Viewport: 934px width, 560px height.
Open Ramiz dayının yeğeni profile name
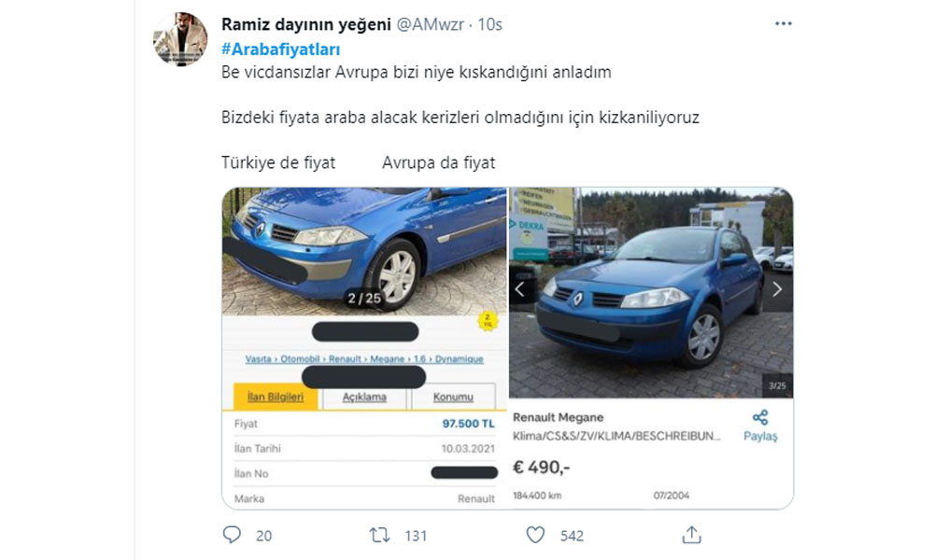(306, 24)
